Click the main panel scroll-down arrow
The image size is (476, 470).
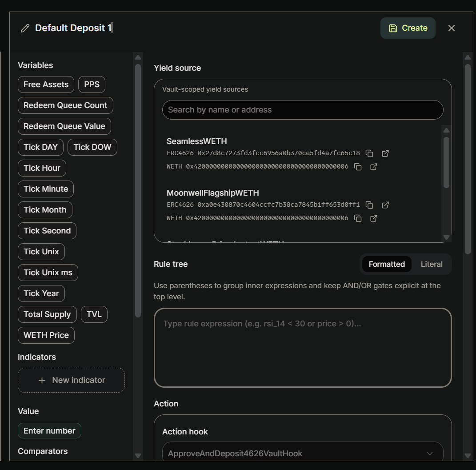468,455
